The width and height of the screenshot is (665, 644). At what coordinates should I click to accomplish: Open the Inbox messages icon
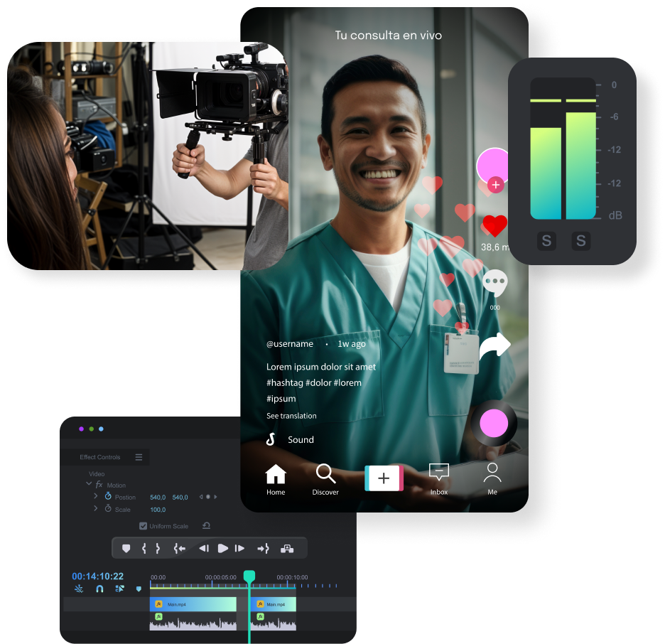click(x=439, y=473)
